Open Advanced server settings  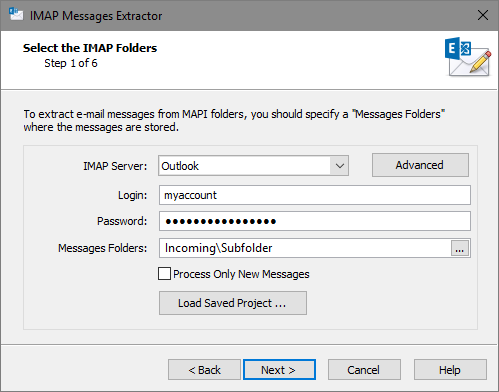point(420,165)
